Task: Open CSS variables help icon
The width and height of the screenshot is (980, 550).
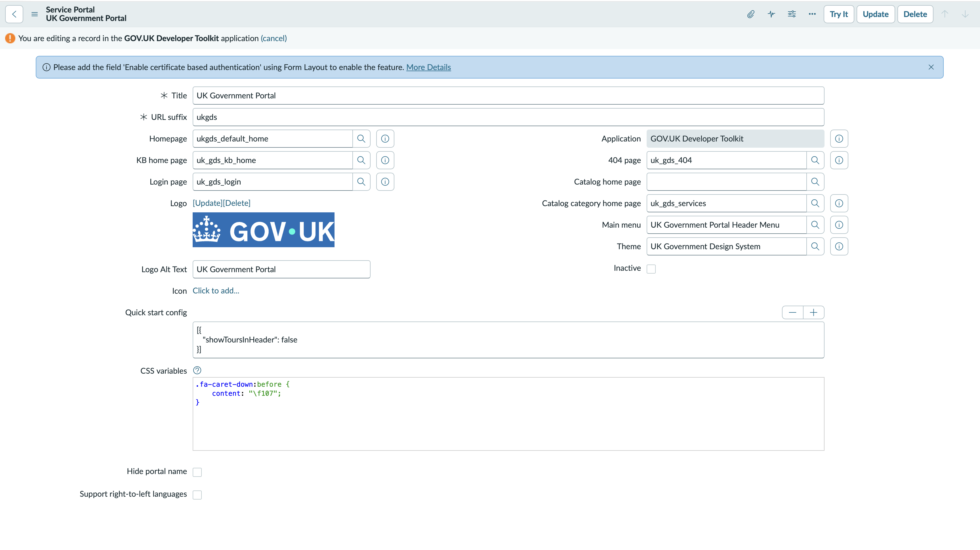Action: point(197,370)
